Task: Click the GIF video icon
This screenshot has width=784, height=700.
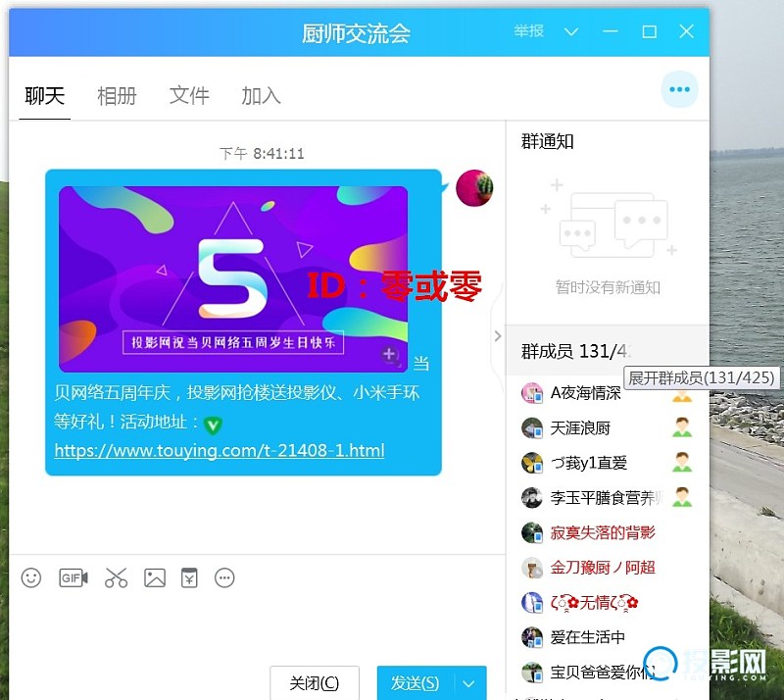Action: coord(73,577)
